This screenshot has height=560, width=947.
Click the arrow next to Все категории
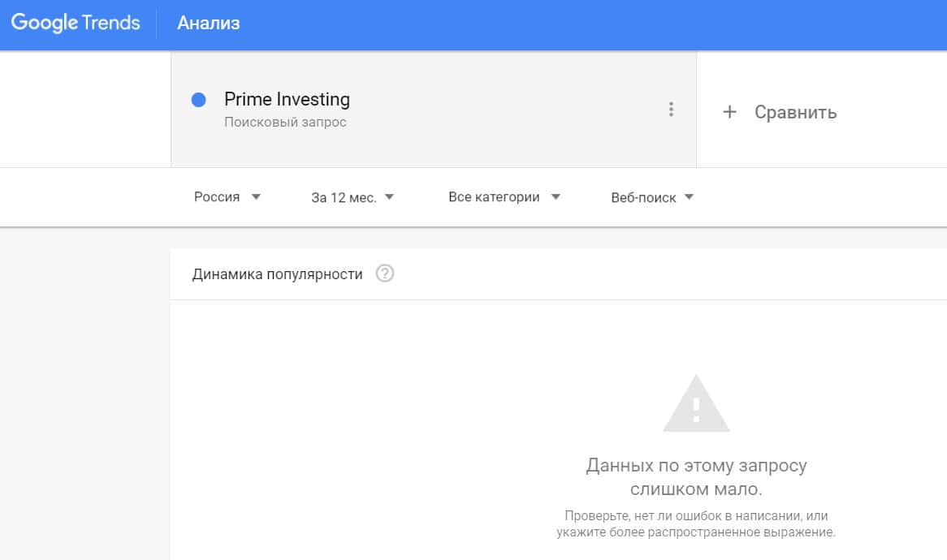[x=556, y=197]
